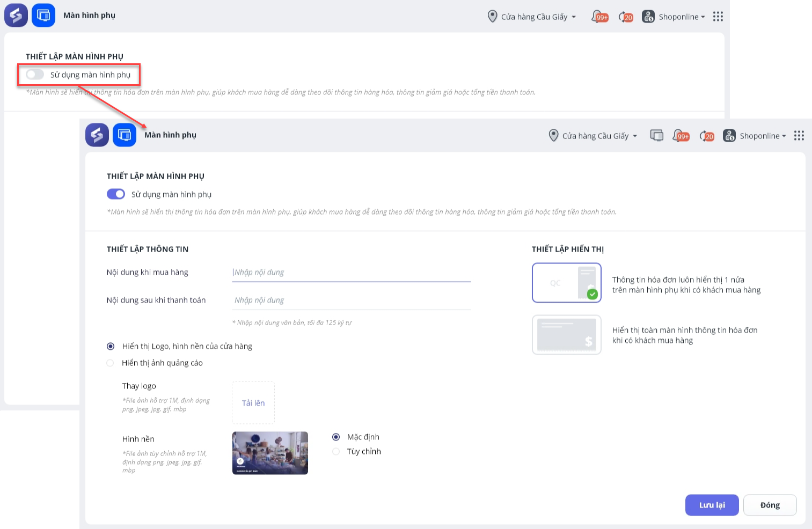Select the full-screen invoice display layout card
Screen dimensions: 812x529
(567, 335)
